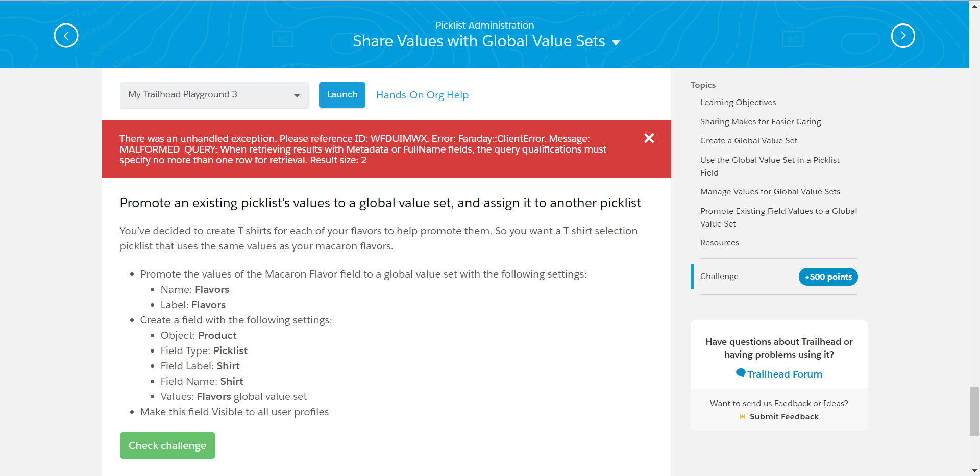The height and width of the screenshot is (476, 980).
Task: Go to the next unit arrow
Action: click(902, 36)
